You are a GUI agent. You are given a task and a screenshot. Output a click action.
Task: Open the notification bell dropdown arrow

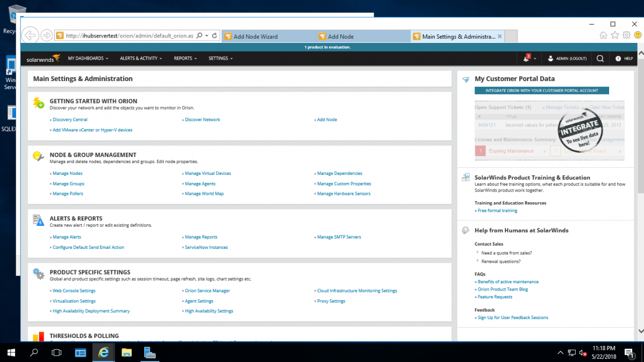(x=535, y=58)
